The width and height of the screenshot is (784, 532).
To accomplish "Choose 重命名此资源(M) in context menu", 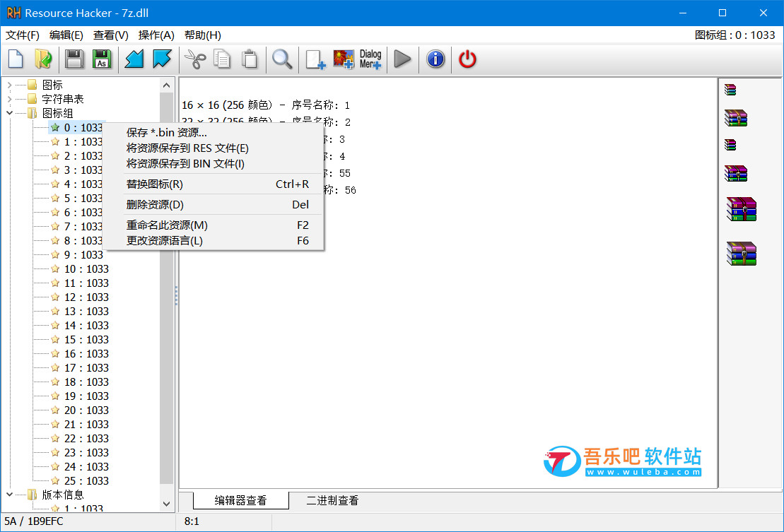I will 214,225.
